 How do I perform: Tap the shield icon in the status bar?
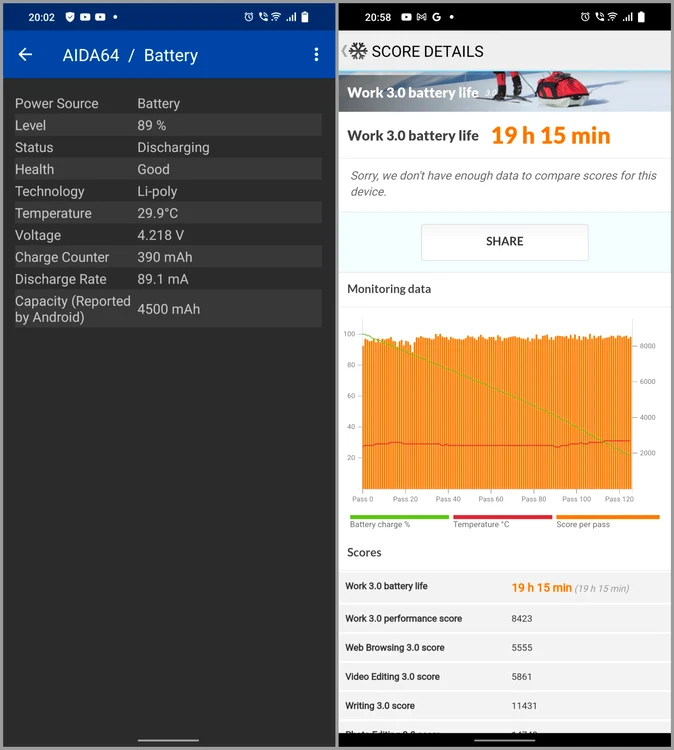point(70,17)
